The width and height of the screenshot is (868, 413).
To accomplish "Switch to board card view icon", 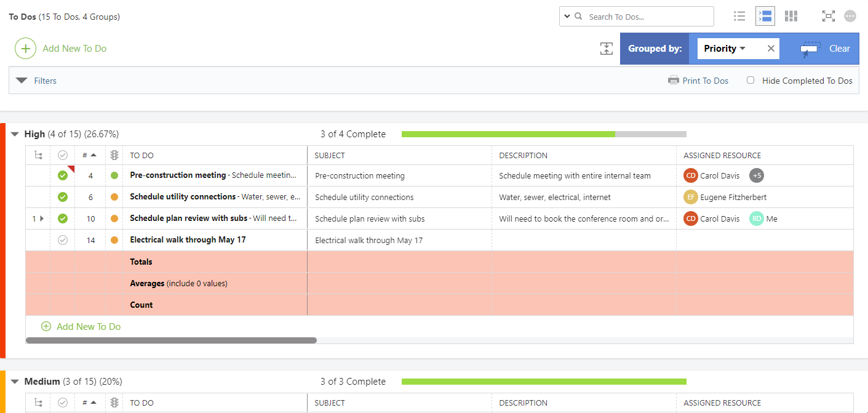I will click(791, 17).
